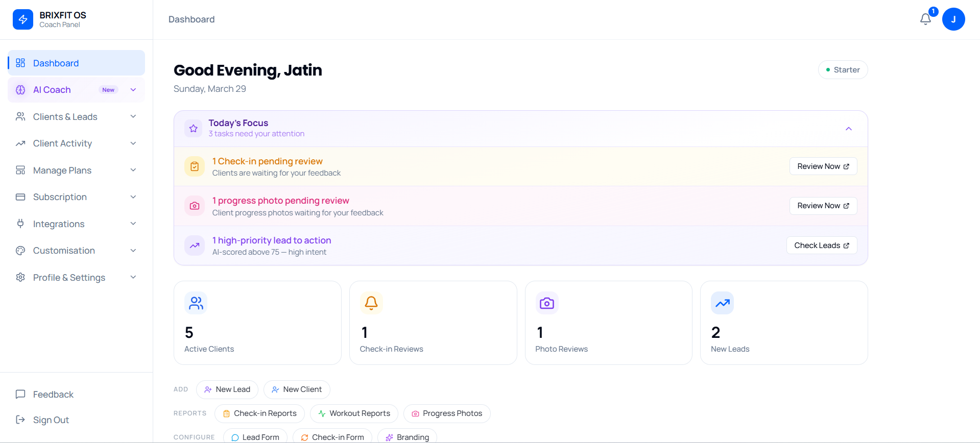Add a New Client
Image resolution: width=980 pixels, height=443 pixels.
click(297, 389)
